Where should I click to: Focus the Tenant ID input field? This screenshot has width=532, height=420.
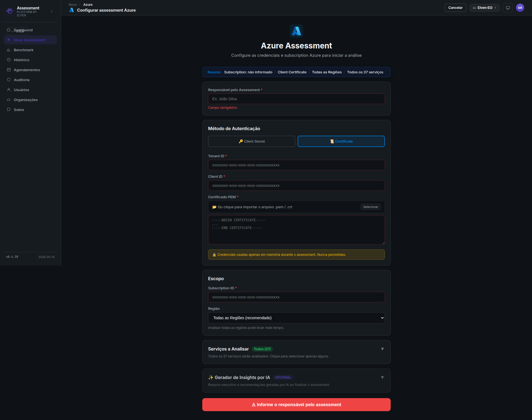(x=296, y=165)
